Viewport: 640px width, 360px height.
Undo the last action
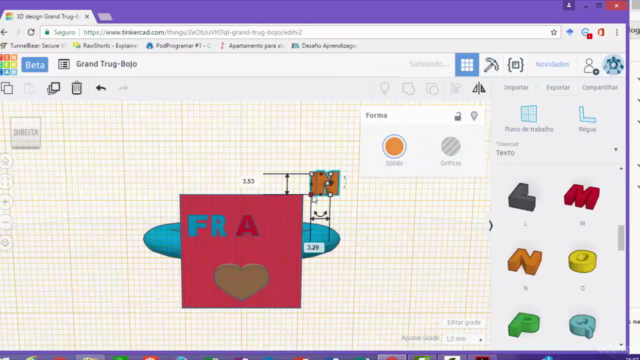(x=101, y=88)
